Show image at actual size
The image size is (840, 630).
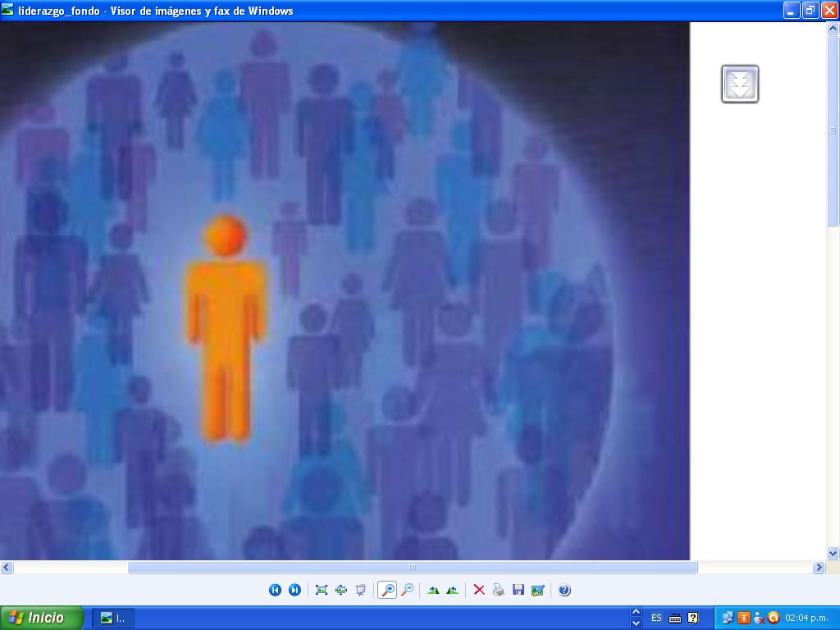click(341, 590)
